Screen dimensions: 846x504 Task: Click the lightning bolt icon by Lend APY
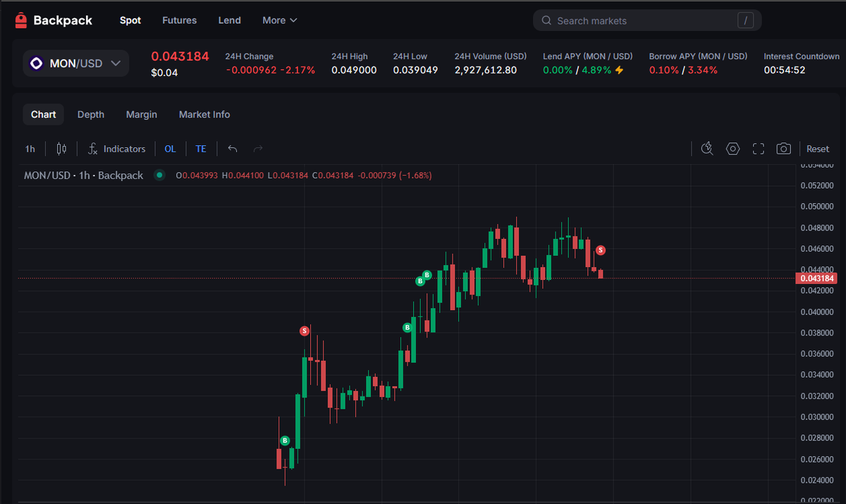(619, 70)
